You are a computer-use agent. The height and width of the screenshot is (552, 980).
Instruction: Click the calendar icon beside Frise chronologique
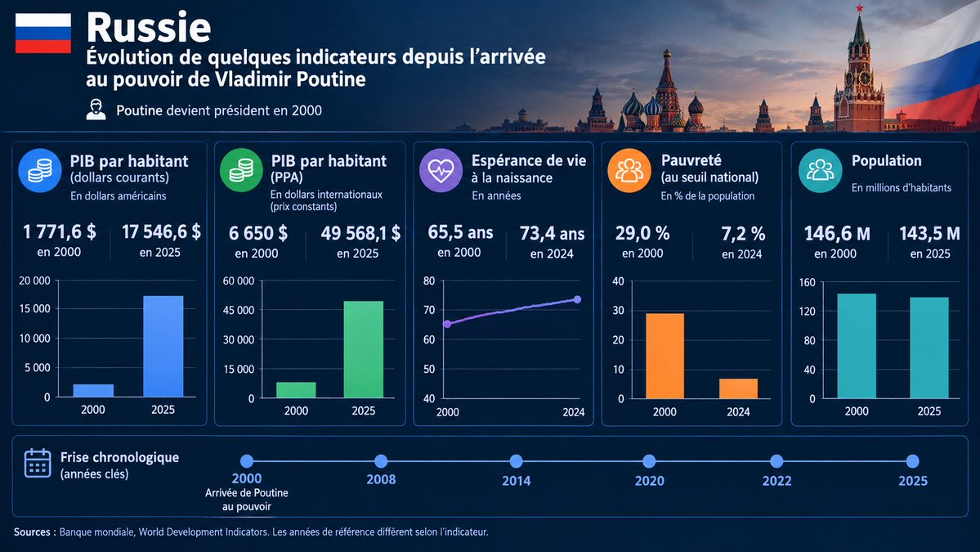(38, 463)
